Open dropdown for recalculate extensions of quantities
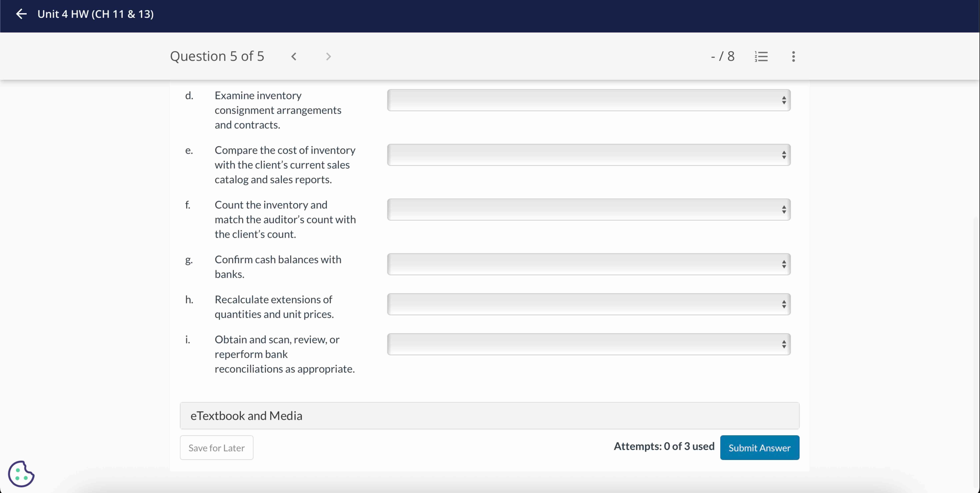Image resolution: width=980 pixels, height=493 pixels. click(x=588, y=304)
